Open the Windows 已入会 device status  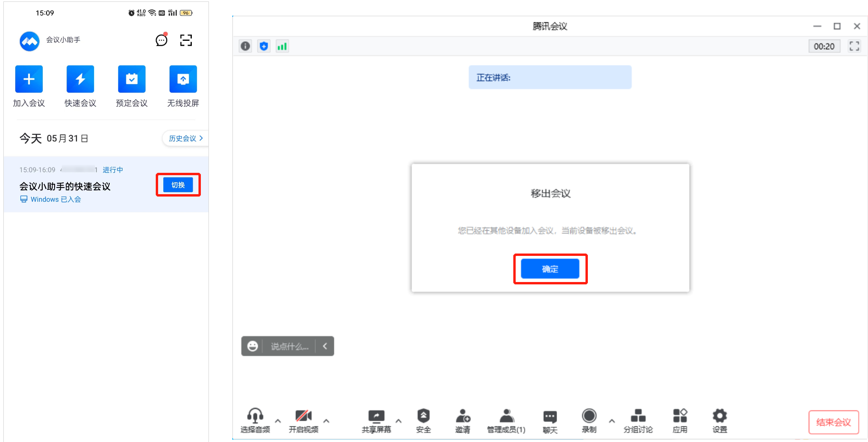pyautogui.click(x=50, y=199)
